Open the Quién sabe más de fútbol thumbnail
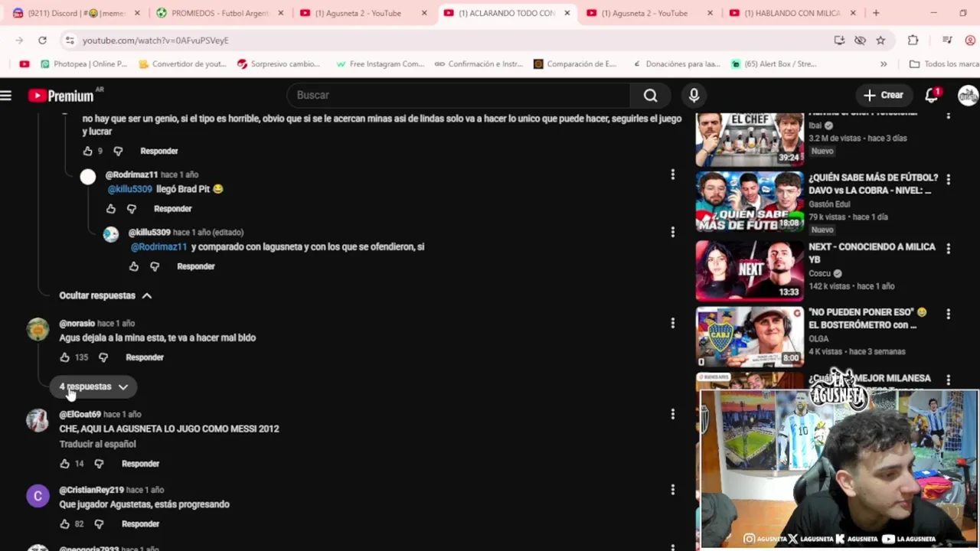The image size is (980, 551). click(750, 201)
